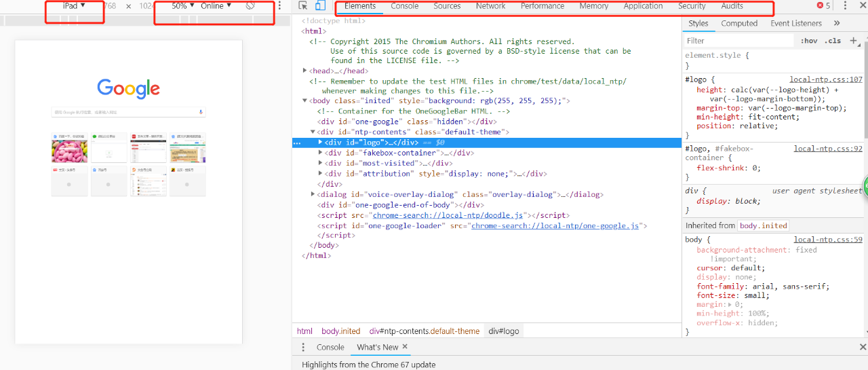Open the local-ntp.css:92 source link
The height and width of the screenshot is (370, 868).
click(828, 149)
